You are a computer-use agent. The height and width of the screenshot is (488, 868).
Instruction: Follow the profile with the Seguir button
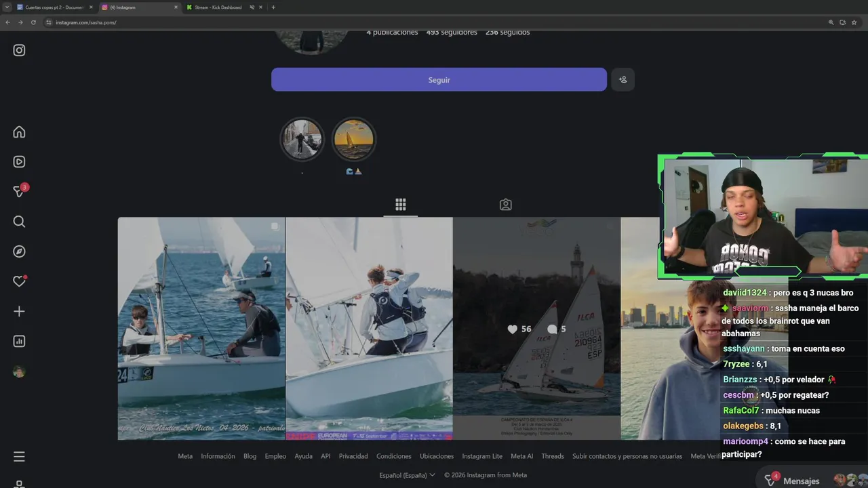(x=439, y=79)
